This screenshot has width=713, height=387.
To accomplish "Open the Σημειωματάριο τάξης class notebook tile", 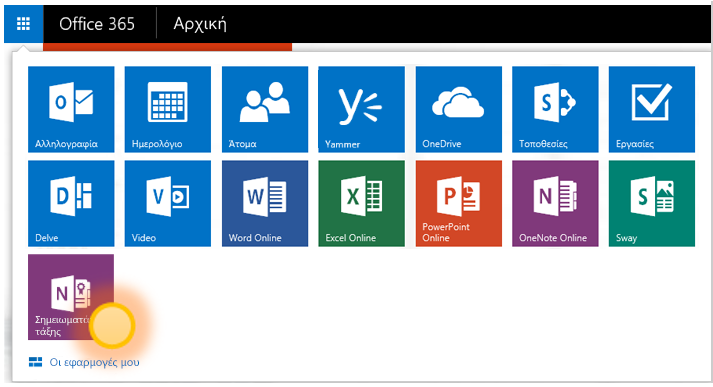I will (x=71, y=297).
